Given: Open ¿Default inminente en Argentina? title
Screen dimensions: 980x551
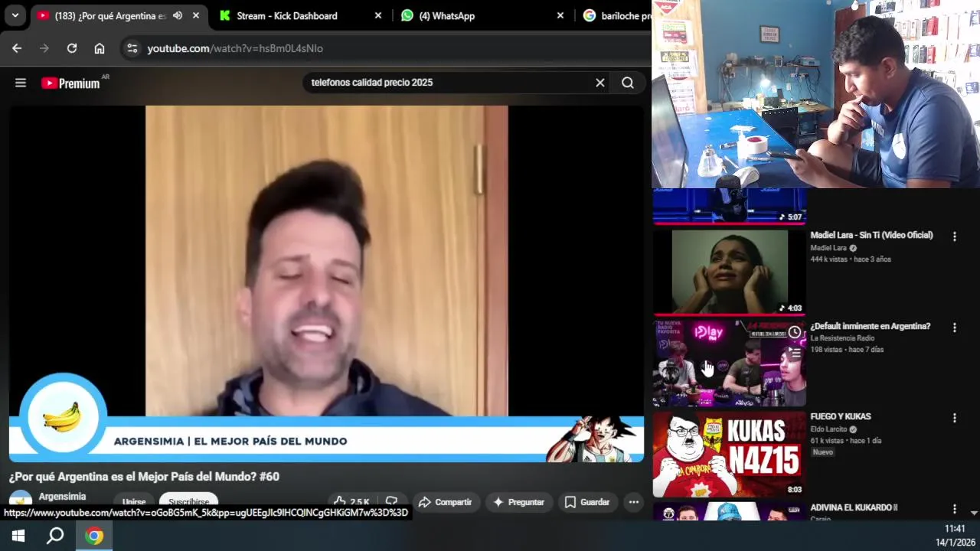Looking at the screenshot, I should click(871, 326).
